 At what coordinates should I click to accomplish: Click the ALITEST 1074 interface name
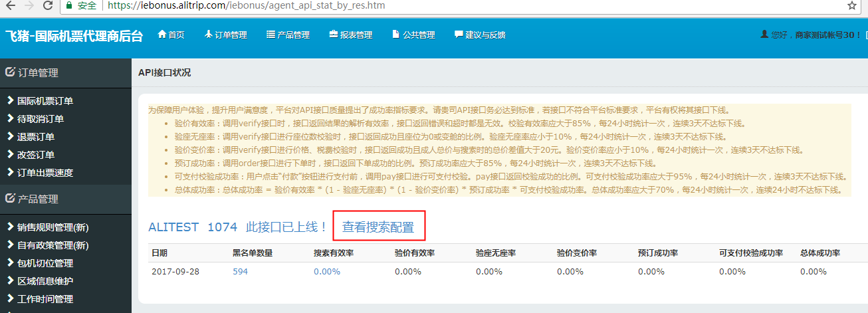193,227
